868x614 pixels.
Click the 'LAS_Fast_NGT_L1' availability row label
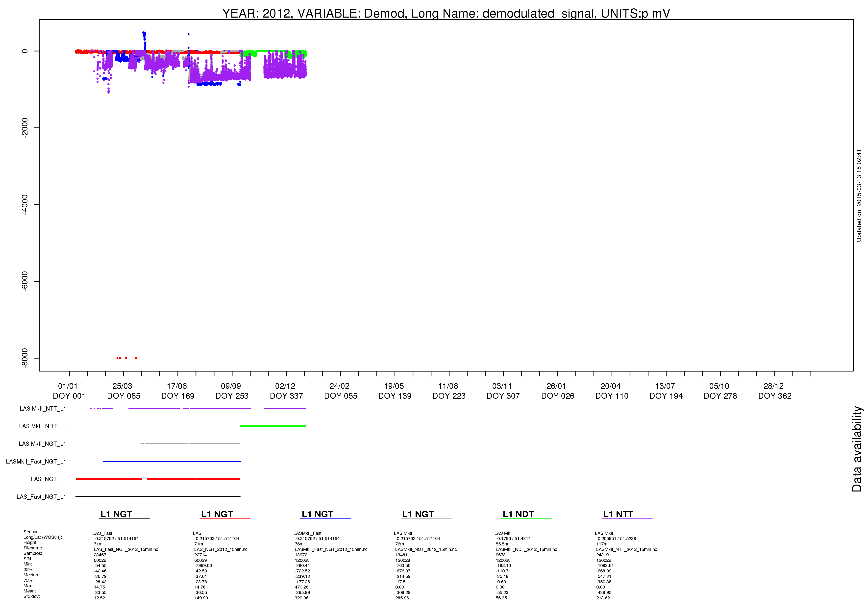(x=41, y=497)
